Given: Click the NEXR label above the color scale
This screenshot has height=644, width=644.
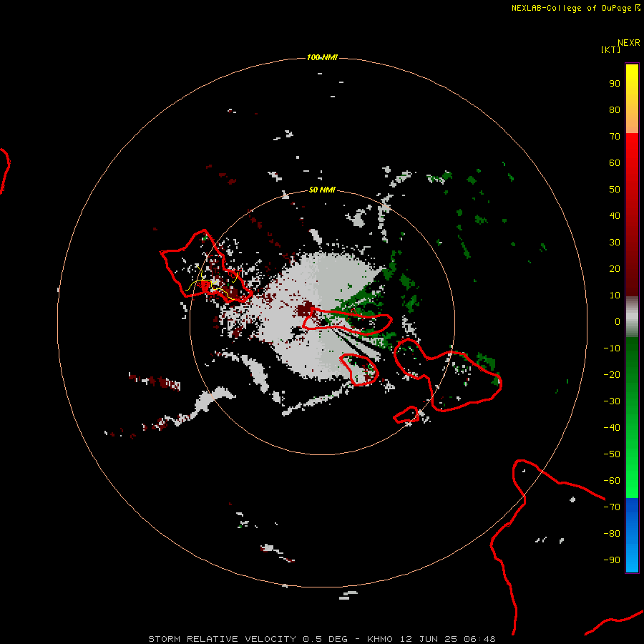Looking at the screenshot, I should [x=629, y=43].
